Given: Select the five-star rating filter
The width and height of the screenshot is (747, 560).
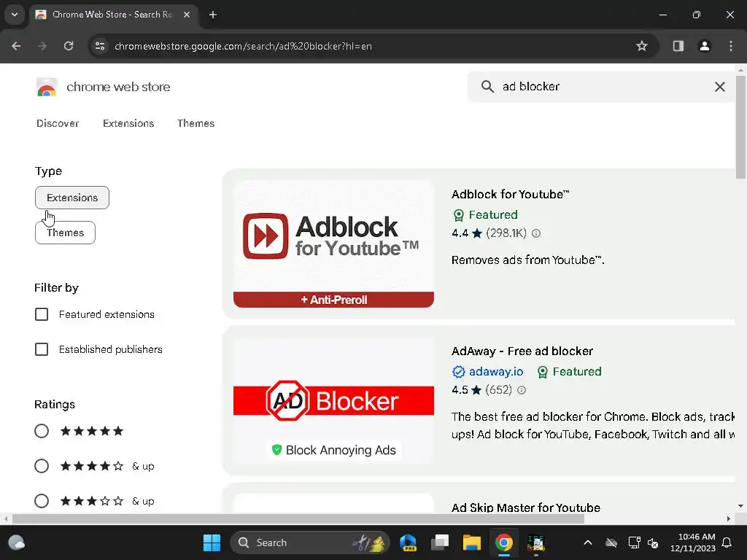Looking at the screenshot, I should (x=42, y=431).
